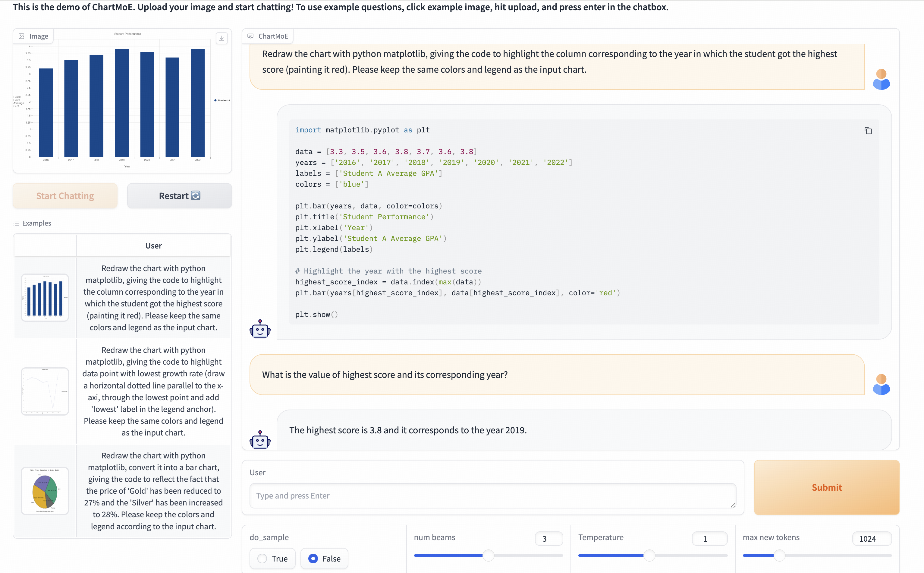Focus the 'Type and press Enter' textbox
The image size is (924, 573).
coord(493,496)
